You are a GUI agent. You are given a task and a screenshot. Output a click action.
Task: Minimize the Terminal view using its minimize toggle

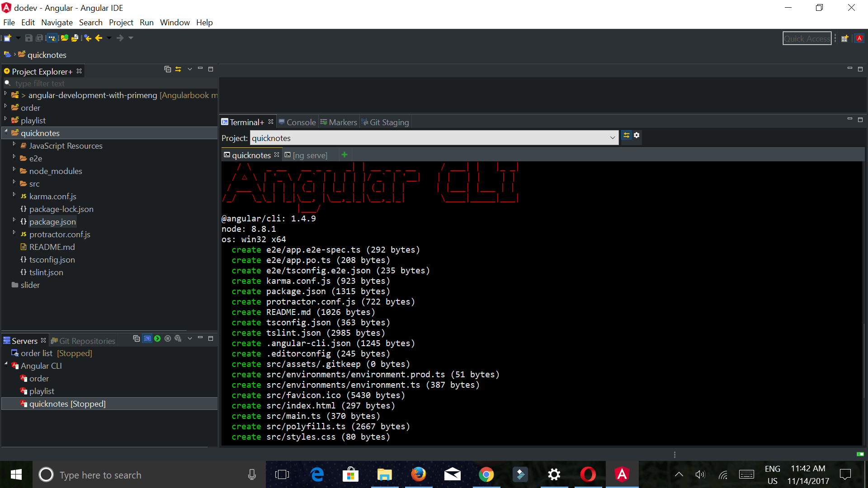click(x=850, y=119)
